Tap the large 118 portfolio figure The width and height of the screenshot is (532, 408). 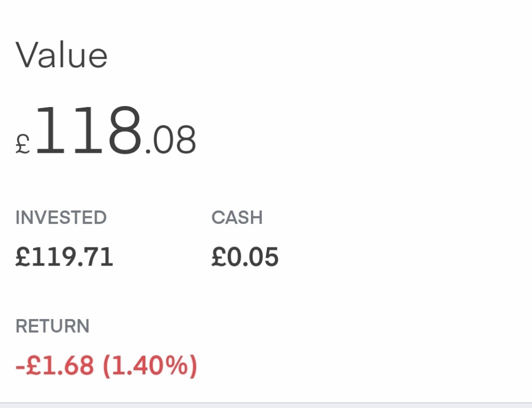pos(88,130)
